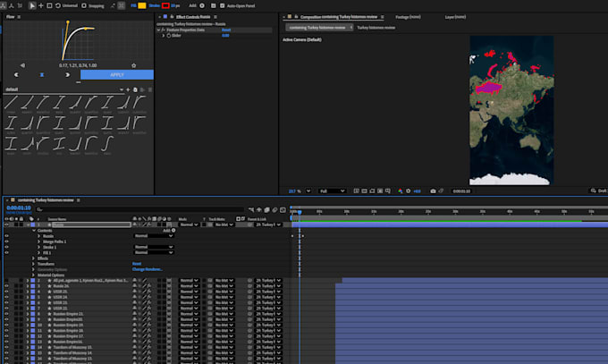608x364 pixels.
Task: Click the next curve arrow in Flow
Action: pyautogui.click(x=67, y=74)
